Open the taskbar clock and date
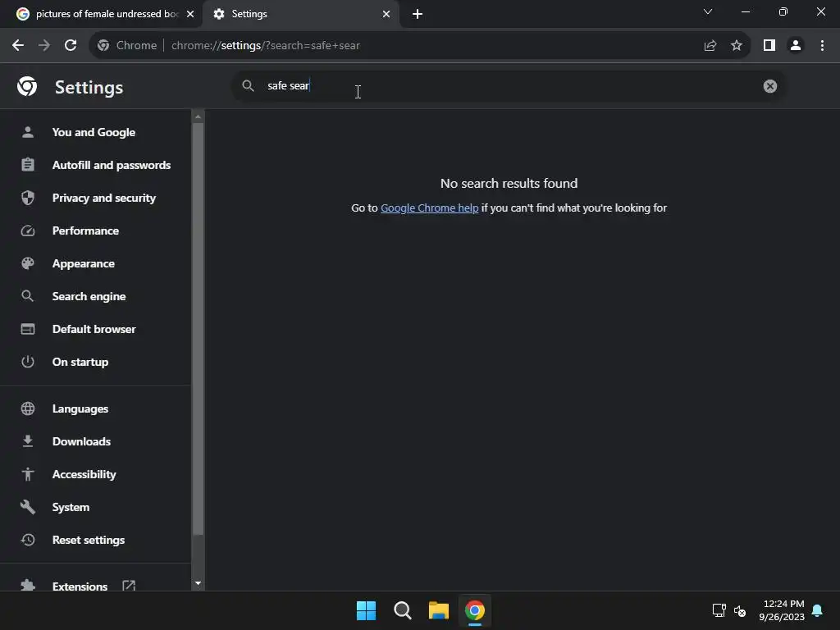Screen dimensions: 840x630 tap(782, 610)
